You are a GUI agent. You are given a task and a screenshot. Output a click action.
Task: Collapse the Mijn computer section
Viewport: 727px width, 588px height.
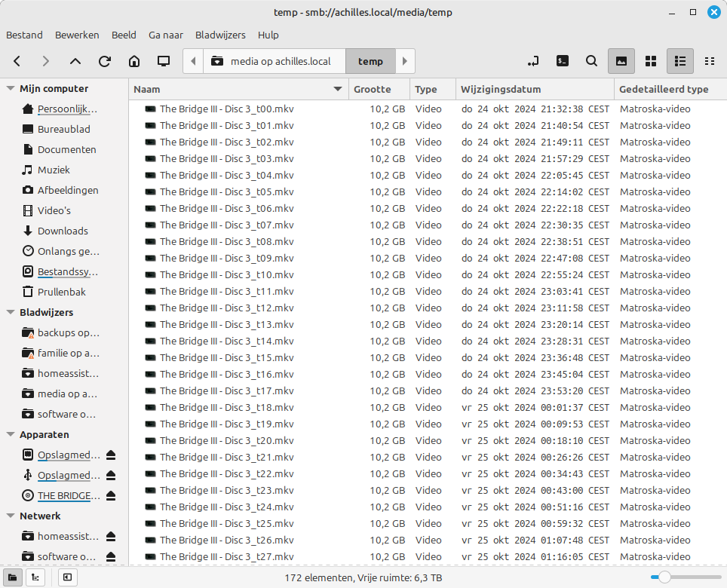[x=11, y=88]
